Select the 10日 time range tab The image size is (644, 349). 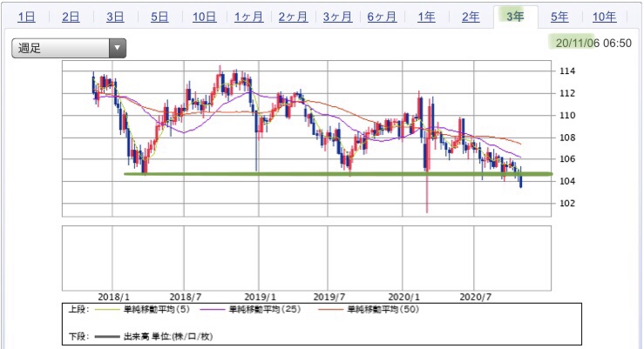(x=204, y=17)
